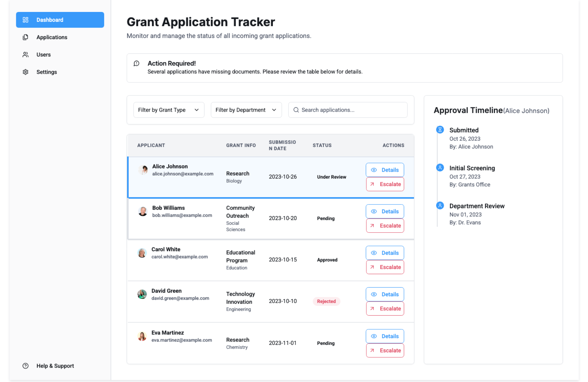Escalate David Green's rejected application
The width and height of the screenshot is (588, 382).
(385, 309)
